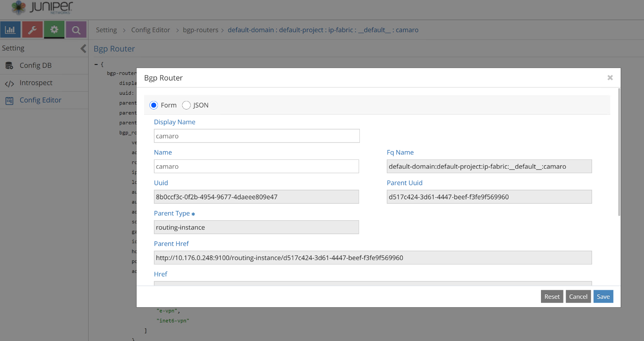This screenshot has height=341, width=644.
Task: Go to Config Editor breadcrumb
Action: [151, 30]
